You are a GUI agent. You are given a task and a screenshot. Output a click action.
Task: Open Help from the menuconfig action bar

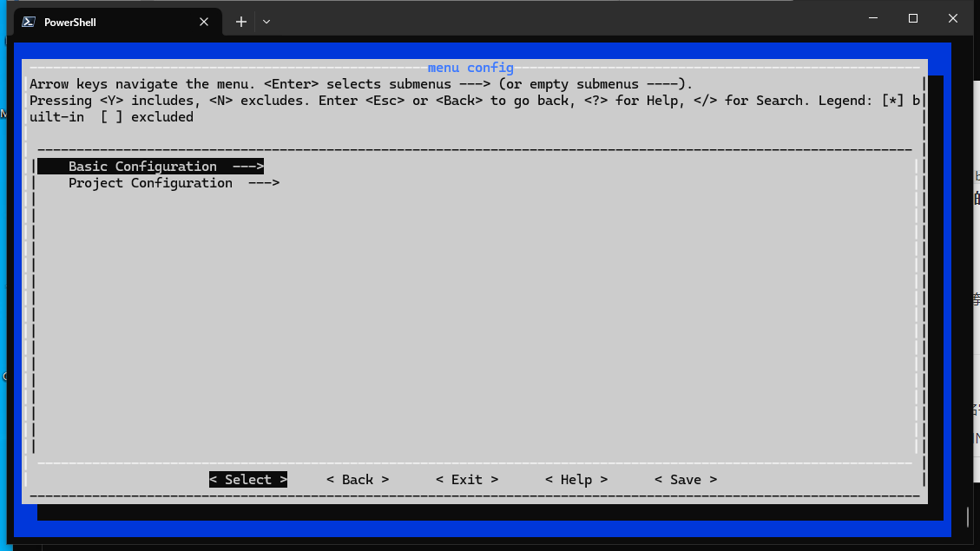click(x=576, y=479)
